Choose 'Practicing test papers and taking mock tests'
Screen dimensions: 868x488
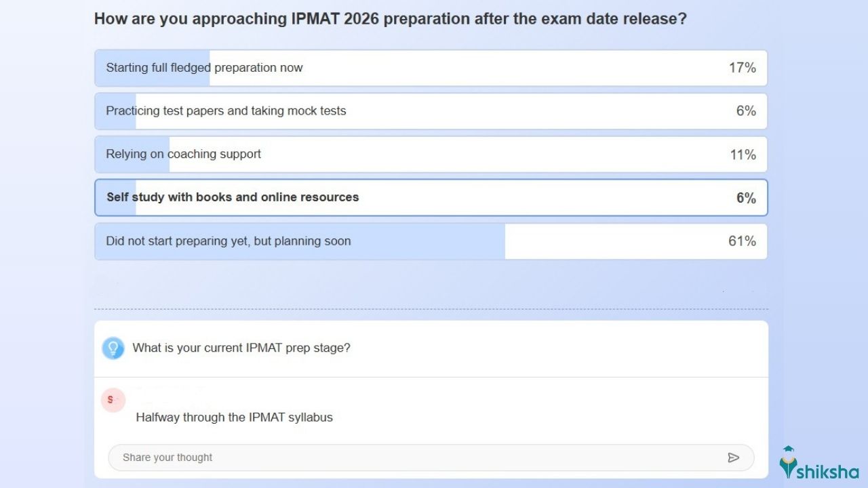[x=226, y=111]
